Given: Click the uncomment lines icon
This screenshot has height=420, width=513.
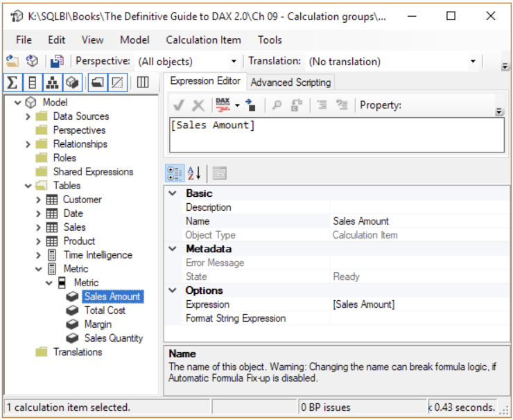Looking at the screenshot, I should click(x=342, y=105).
